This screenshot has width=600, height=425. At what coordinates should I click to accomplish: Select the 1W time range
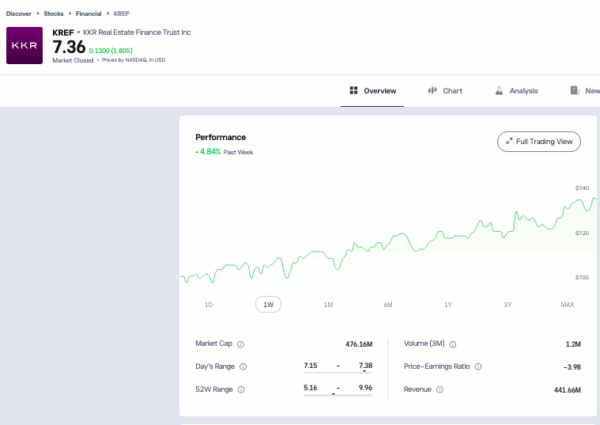point(268,305)
